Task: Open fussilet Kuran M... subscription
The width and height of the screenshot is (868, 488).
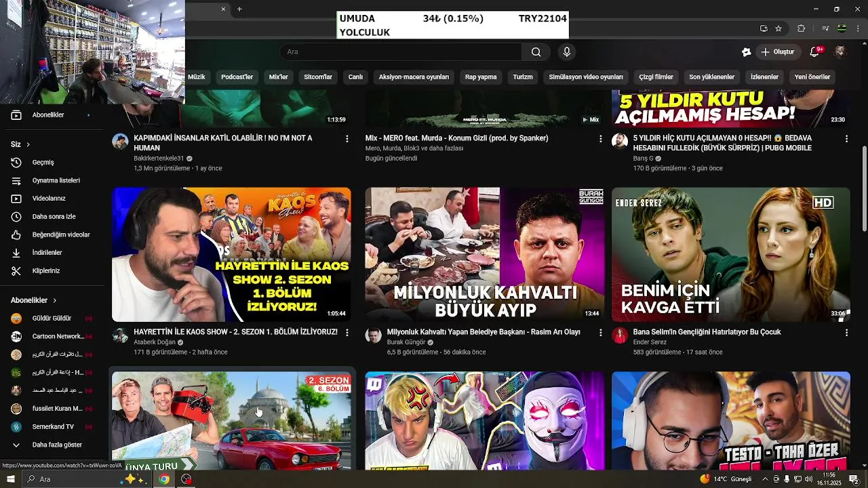Action: [x=52, y=409]
